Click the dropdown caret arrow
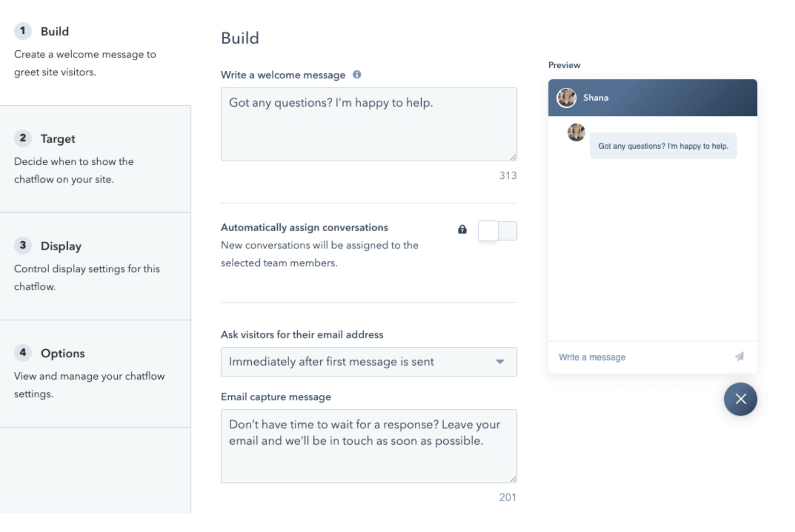795x532 pixels. pyautogui.click(x=500, y=362)
